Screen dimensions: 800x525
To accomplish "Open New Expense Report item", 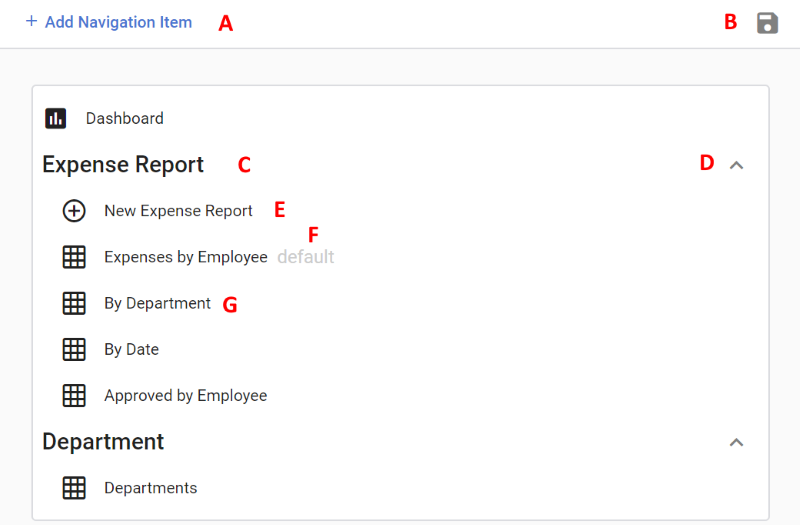I will point(178,211).
